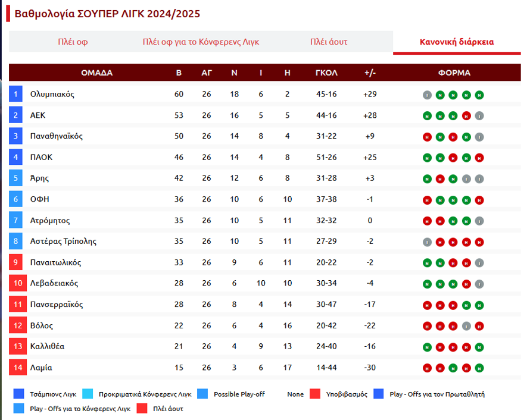Click the Προκριματικά Κόνφερενς Λιγκ legend swatch
527x420 pixels.
88,394
